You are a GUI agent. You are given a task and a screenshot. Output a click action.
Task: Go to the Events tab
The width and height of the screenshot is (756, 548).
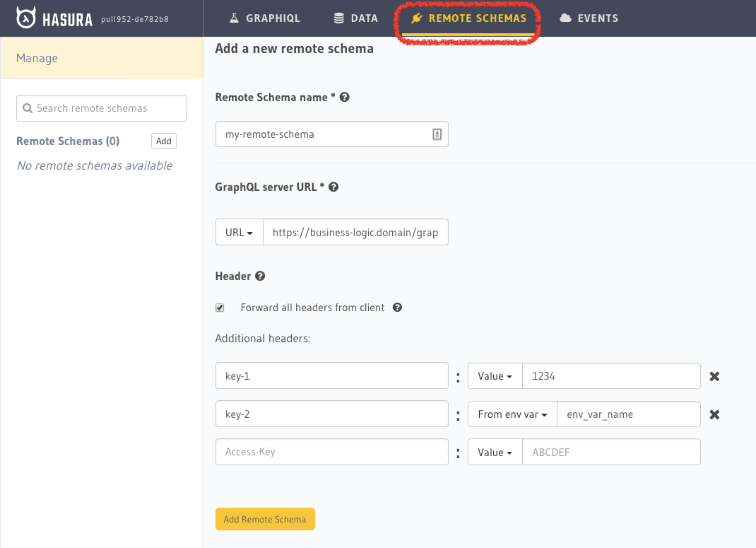coord(589,18)
